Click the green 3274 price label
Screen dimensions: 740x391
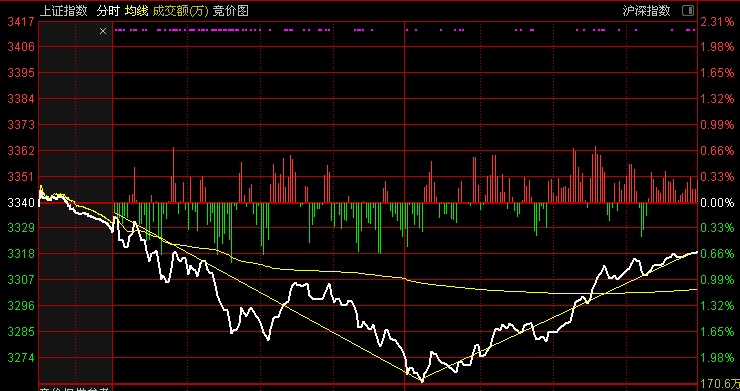[x=21, y=358]
